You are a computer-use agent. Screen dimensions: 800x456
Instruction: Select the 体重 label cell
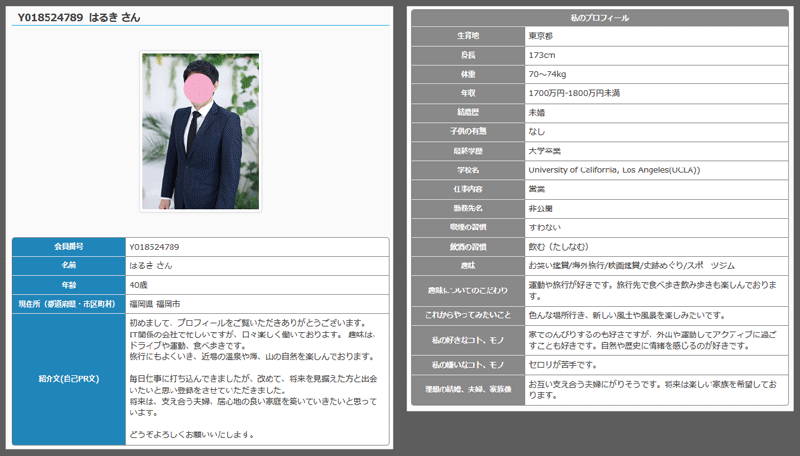tap(468, 74)
